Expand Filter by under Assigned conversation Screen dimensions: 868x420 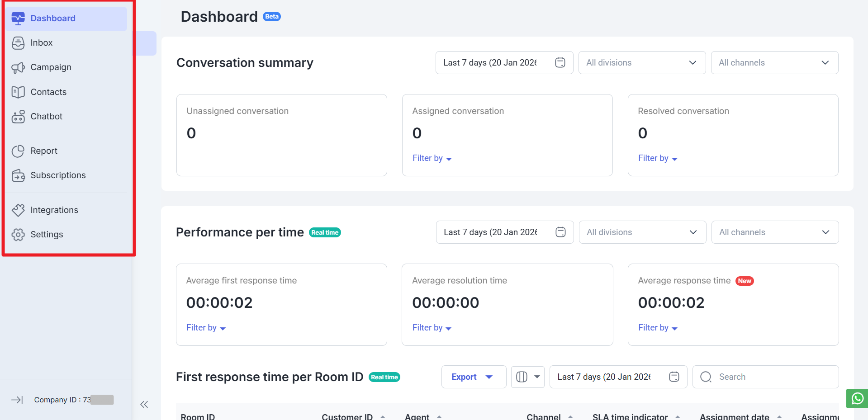coord(432,158)
